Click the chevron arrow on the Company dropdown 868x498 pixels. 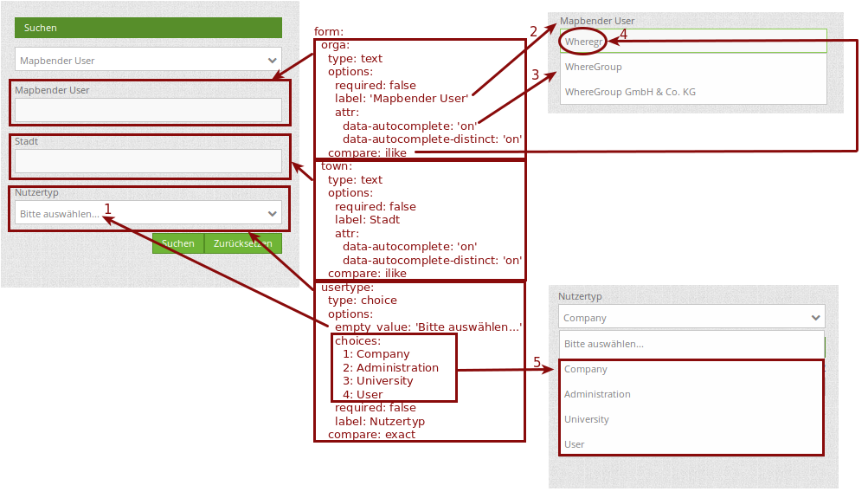tap(815, 318)
